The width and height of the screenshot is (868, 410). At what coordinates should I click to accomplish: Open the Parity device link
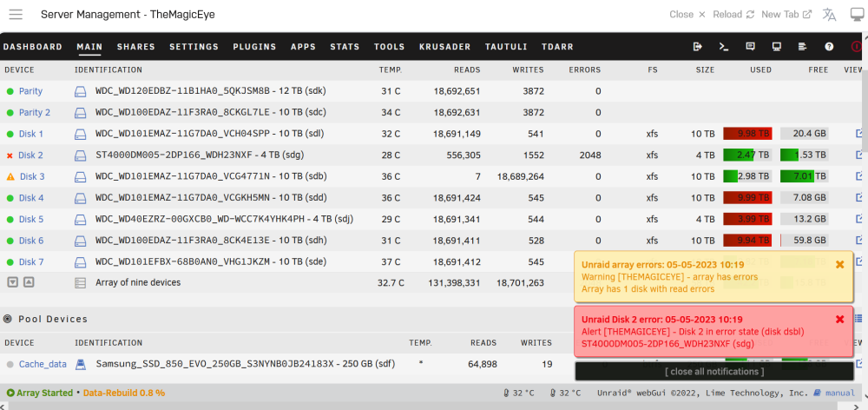point(30,91)
